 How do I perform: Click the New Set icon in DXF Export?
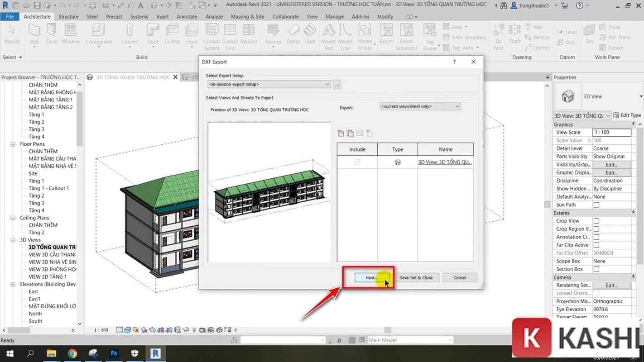pos(341,133)
